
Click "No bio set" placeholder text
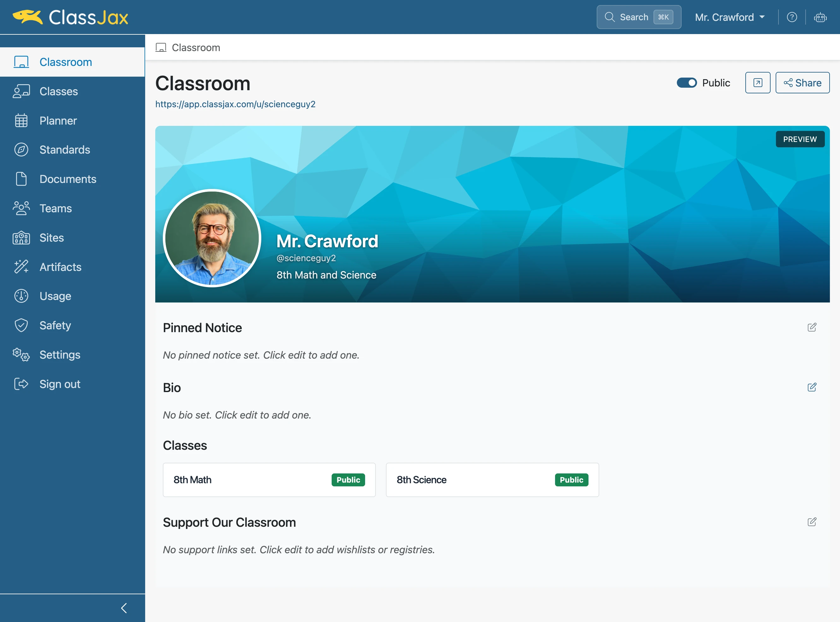pos(237,415)
